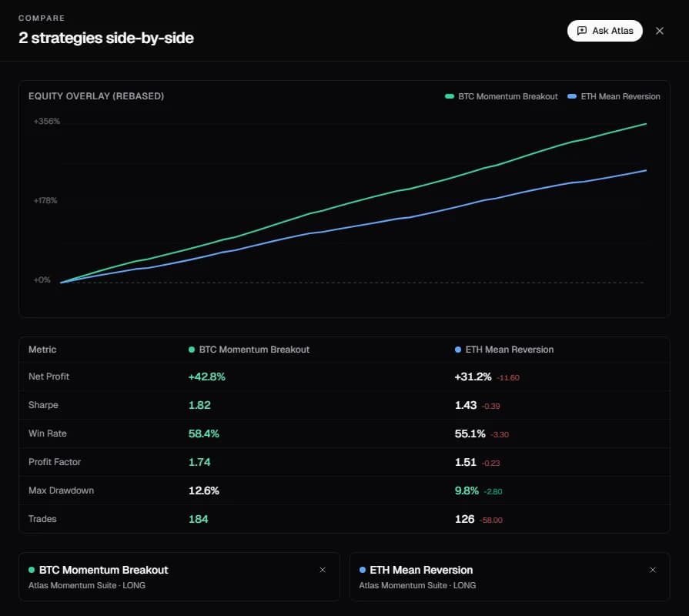Click the green dot on BTC strategy card
Screen dimensions: 689x616
(32, 570)
